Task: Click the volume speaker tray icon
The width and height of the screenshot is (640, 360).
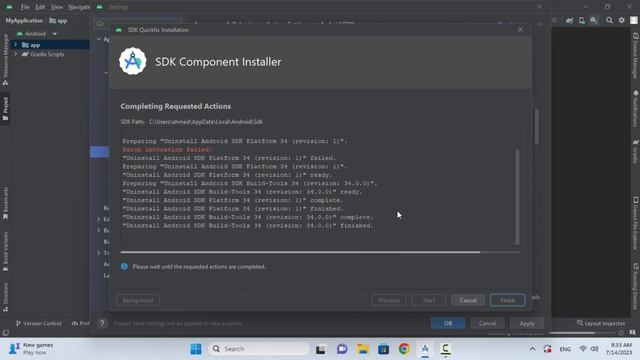Action: coord(595,349)
